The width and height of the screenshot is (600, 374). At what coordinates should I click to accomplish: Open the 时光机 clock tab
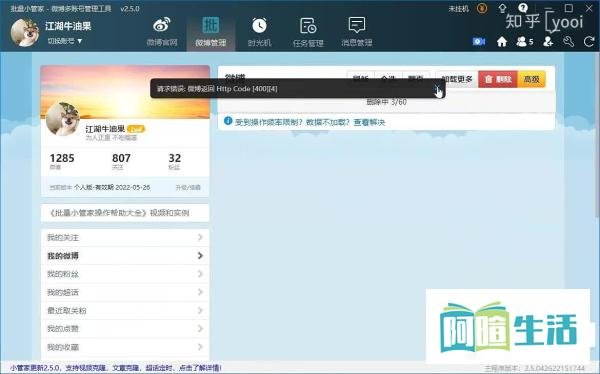pyautogui.click(x=259, y=32)
